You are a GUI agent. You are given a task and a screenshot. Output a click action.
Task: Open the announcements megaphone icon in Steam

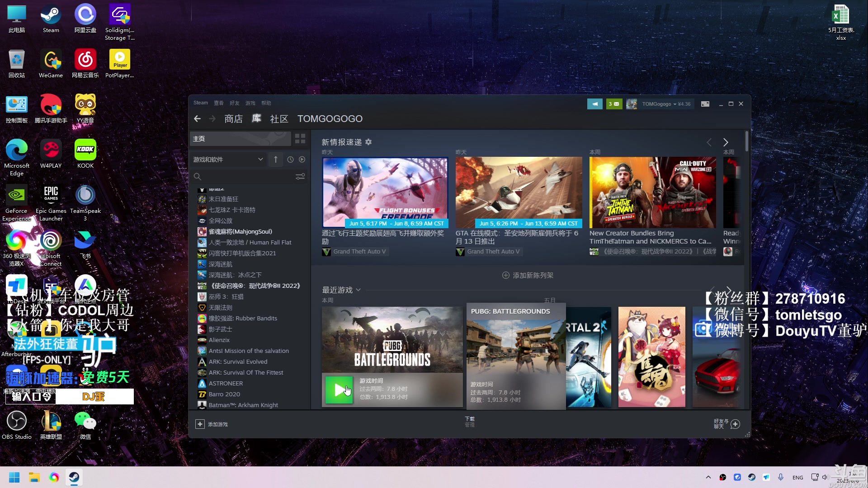coord(595,104)
